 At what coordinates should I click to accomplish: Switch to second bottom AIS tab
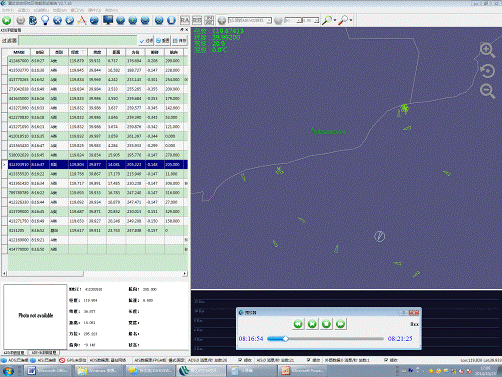point(44,352)
